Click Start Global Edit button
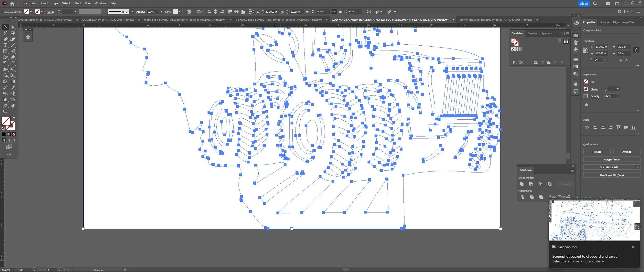Viewport: 644px width, 272px height. pyautogui.click(x=609, y=167)
